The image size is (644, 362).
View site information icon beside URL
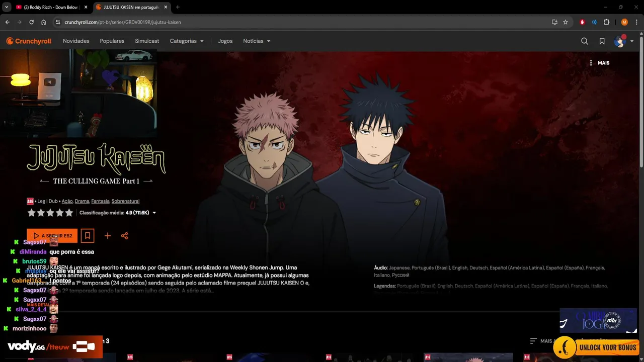pyautogui.click(x=58, y=22)
